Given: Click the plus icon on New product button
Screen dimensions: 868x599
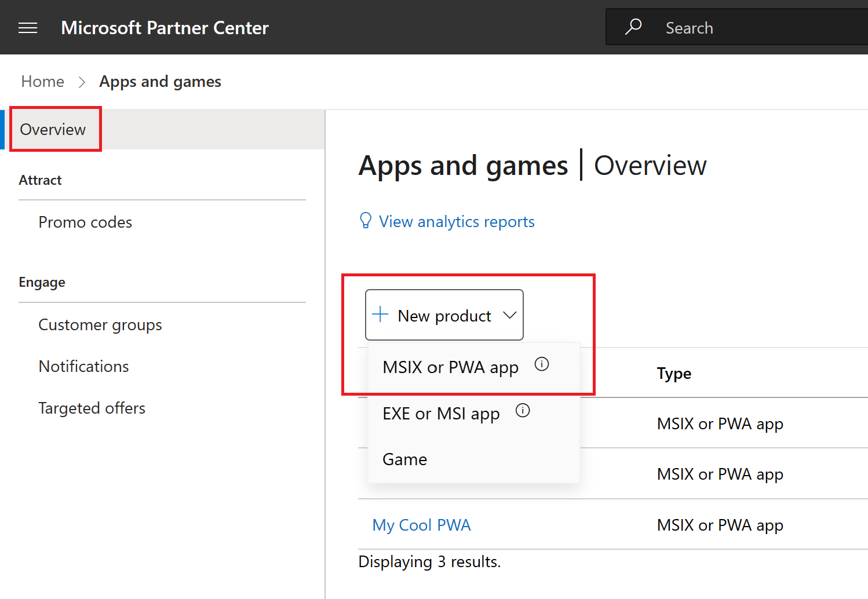Looking at the screenshot, I should tap(380, 315).
